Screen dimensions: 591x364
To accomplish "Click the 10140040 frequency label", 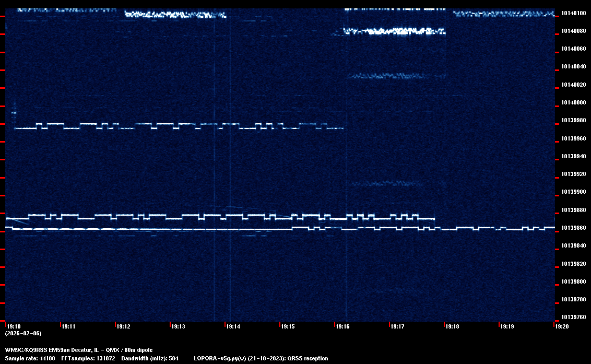I will (573, 66).
